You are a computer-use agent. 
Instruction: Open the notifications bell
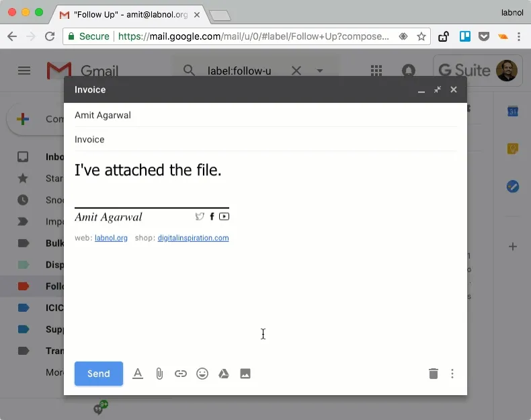[x=409, y=71]
